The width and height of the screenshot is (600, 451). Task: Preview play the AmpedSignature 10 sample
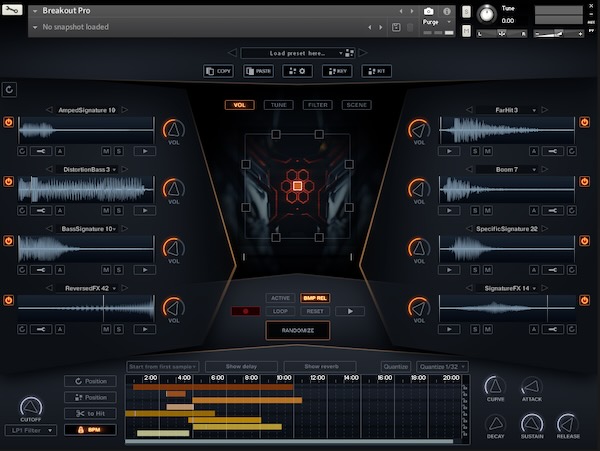(145, 151)
